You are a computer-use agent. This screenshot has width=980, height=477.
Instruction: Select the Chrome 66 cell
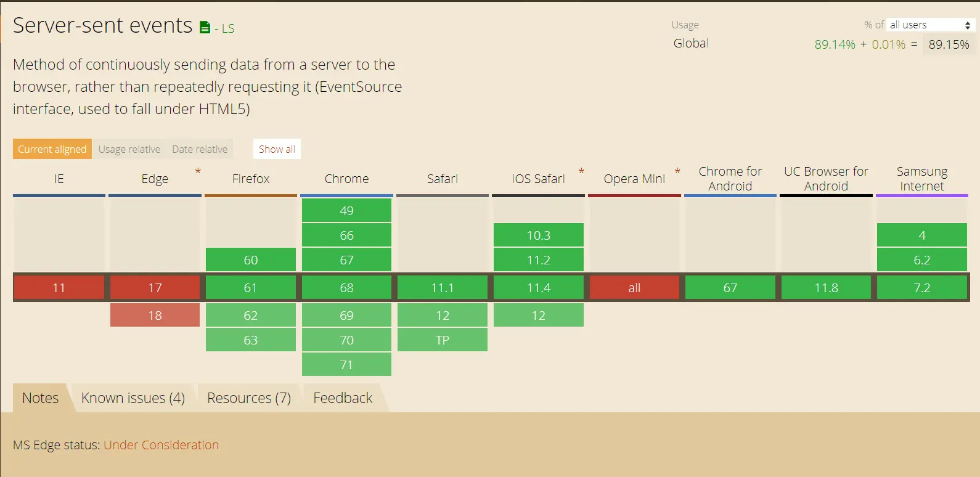346,235
